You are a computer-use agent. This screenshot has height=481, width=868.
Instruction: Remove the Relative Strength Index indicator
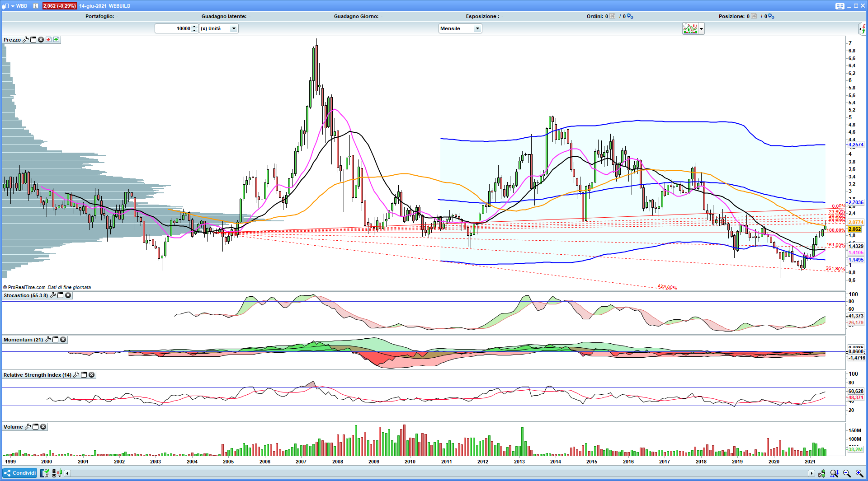coord(91,375)
